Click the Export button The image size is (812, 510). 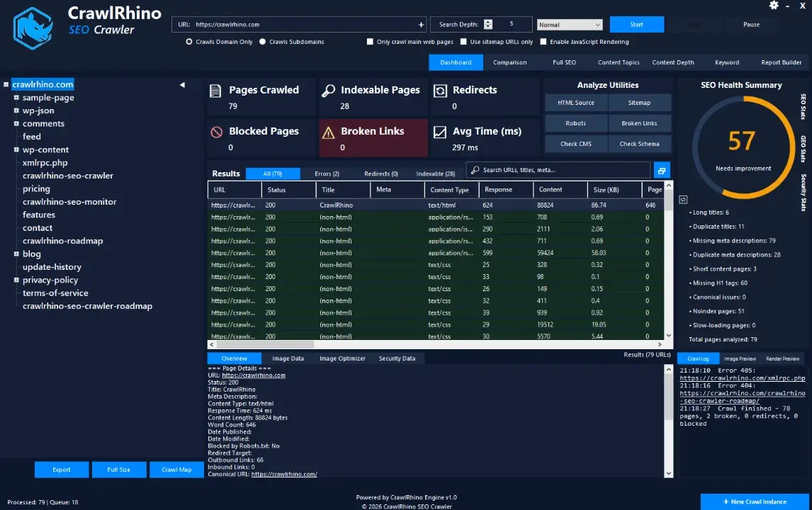62,470
